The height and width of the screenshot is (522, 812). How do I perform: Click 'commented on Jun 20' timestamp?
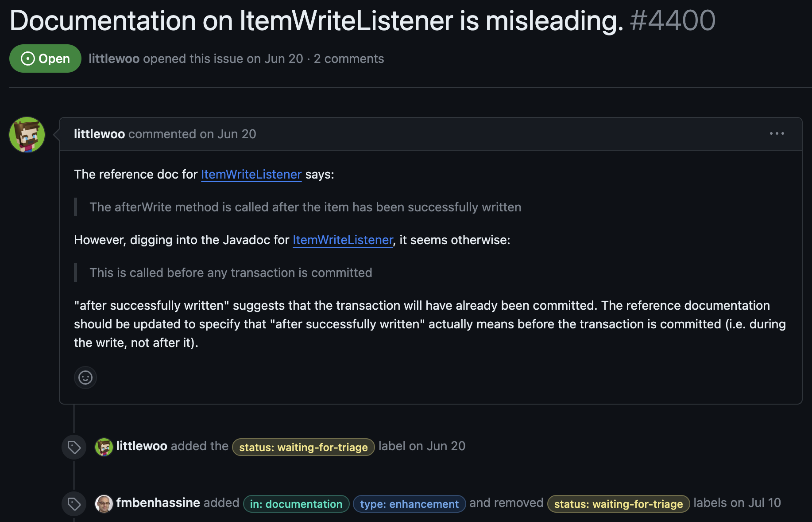point(192,134)
